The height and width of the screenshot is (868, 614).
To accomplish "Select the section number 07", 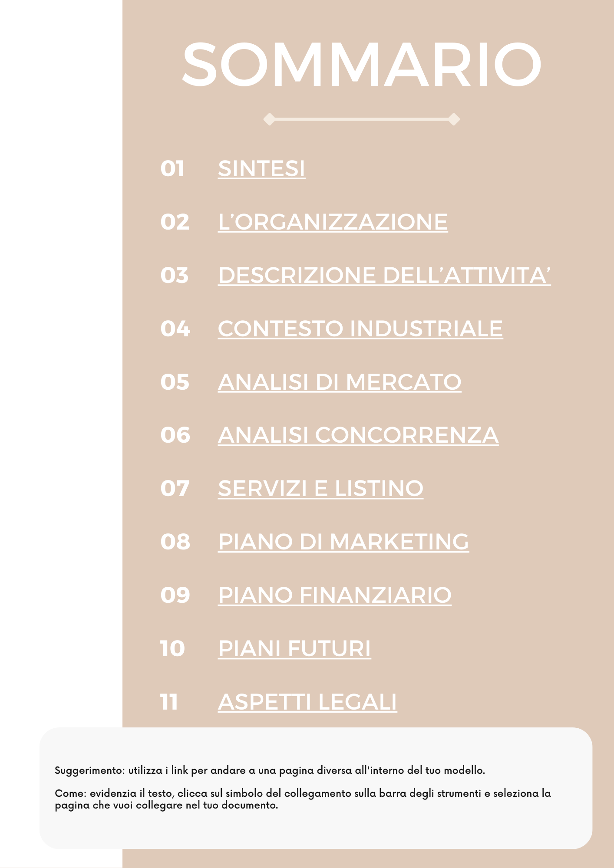I will point(175,488).
